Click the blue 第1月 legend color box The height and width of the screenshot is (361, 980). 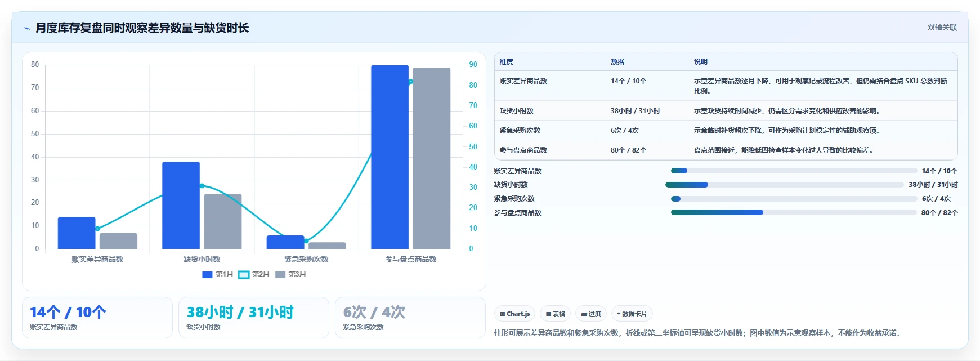207,275
